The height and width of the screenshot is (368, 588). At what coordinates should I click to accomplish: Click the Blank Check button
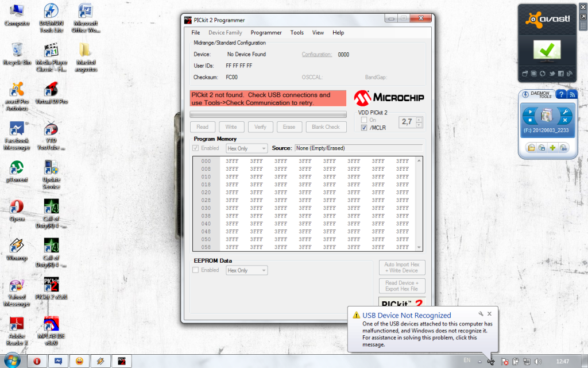pos(326,127)
